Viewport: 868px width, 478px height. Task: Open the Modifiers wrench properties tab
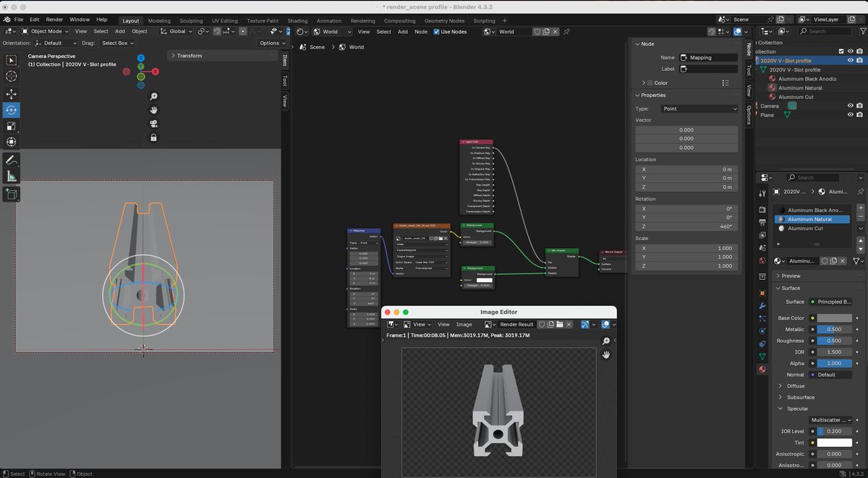point(762,305)
